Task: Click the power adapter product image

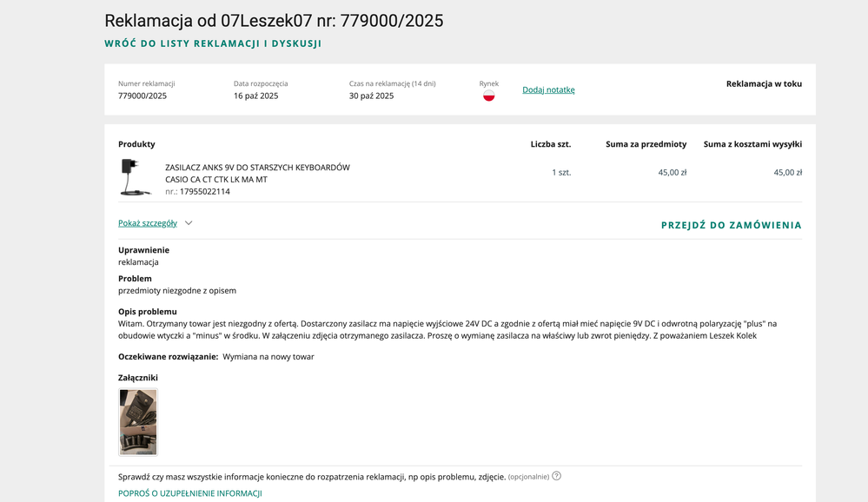Action: pyautogui.click(x=136, y=177)
